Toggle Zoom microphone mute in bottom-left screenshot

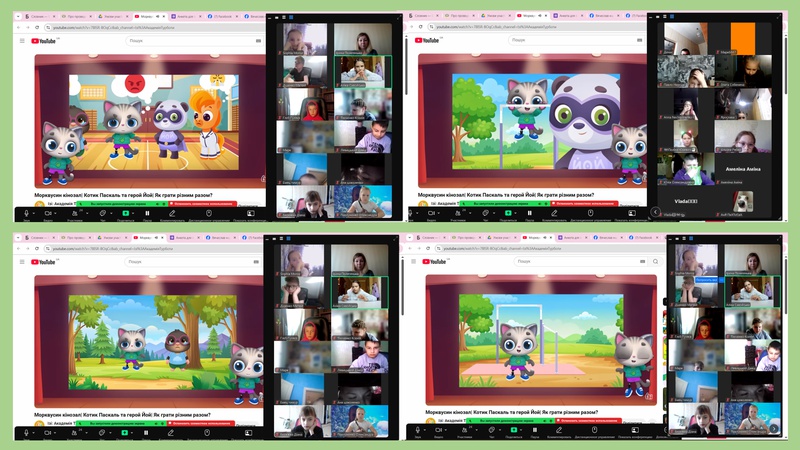point(27,433)
